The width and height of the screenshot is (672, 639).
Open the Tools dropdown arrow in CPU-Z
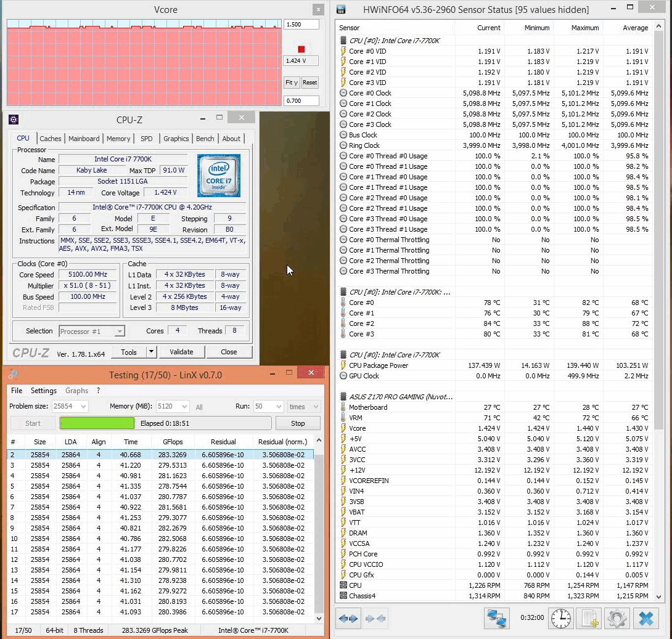[x=151, y=352]
